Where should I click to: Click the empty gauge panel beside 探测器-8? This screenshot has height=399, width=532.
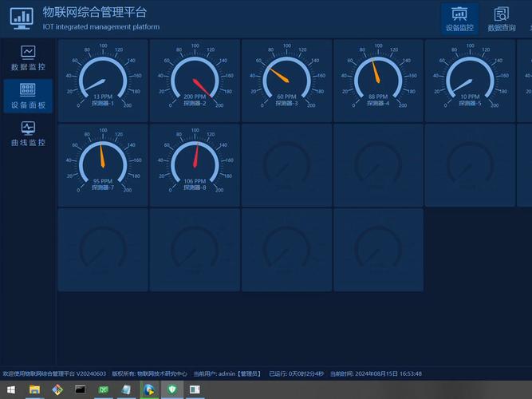click(286, 164)
